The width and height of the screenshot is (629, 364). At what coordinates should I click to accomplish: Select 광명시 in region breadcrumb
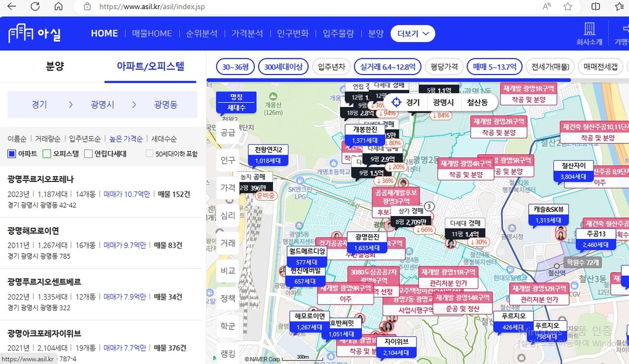(102, 105)
